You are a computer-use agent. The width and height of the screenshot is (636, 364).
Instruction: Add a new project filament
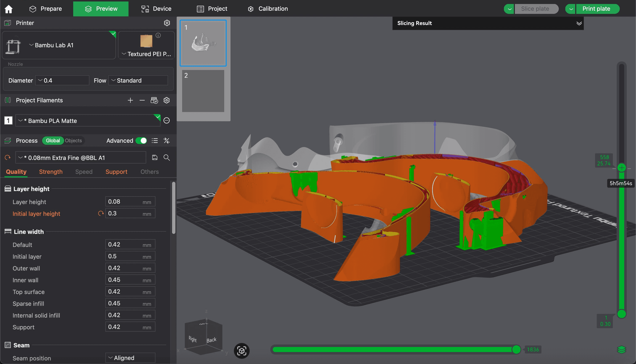click(130, 100)
